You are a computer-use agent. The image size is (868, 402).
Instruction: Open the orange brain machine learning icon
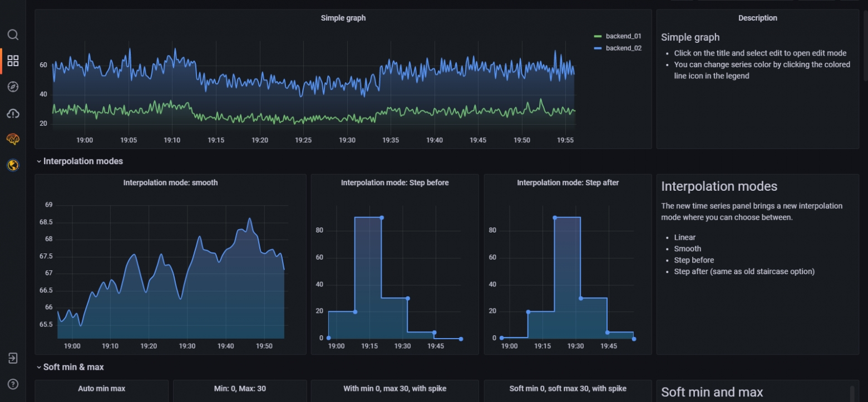[13, 139]
